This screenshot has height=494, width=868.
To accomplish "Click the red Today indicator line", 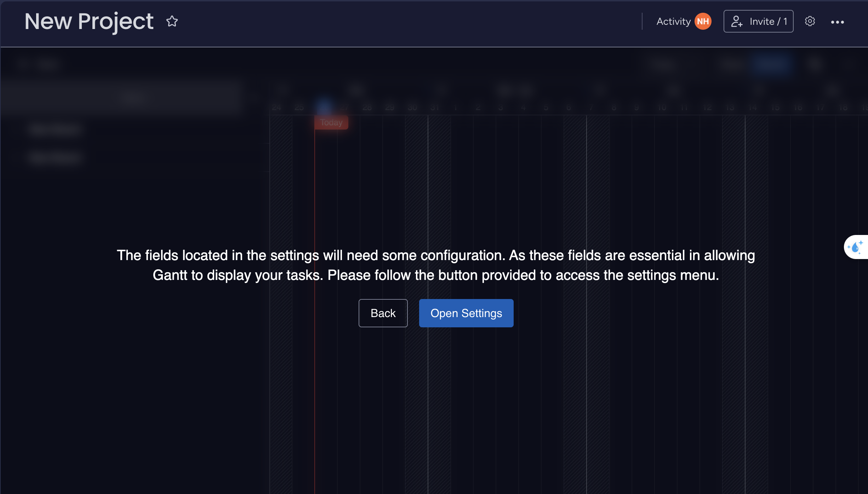I will click(315, 212).
